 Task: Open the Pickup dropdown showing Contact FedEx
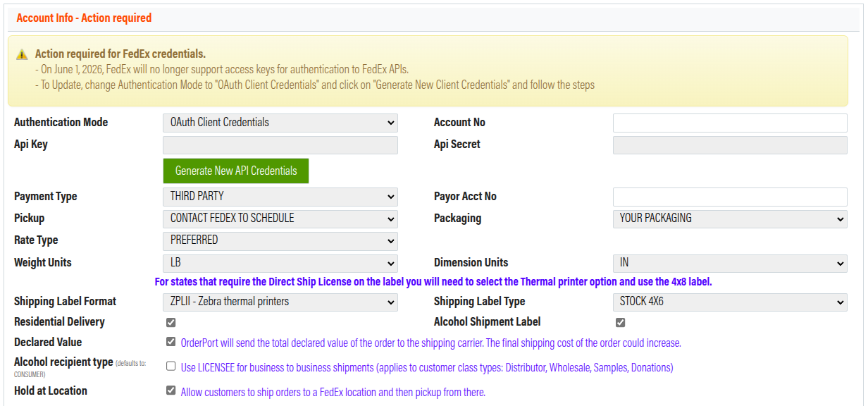tap(280, 219)
